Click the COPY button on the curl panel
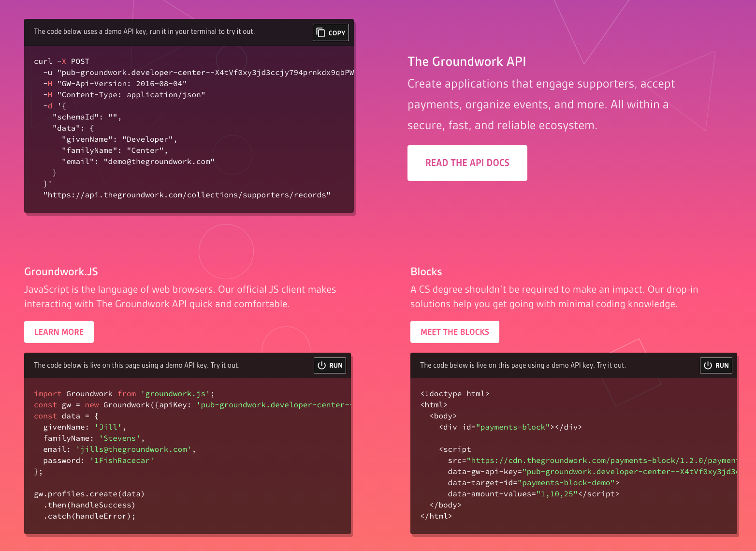 point(331,32)
